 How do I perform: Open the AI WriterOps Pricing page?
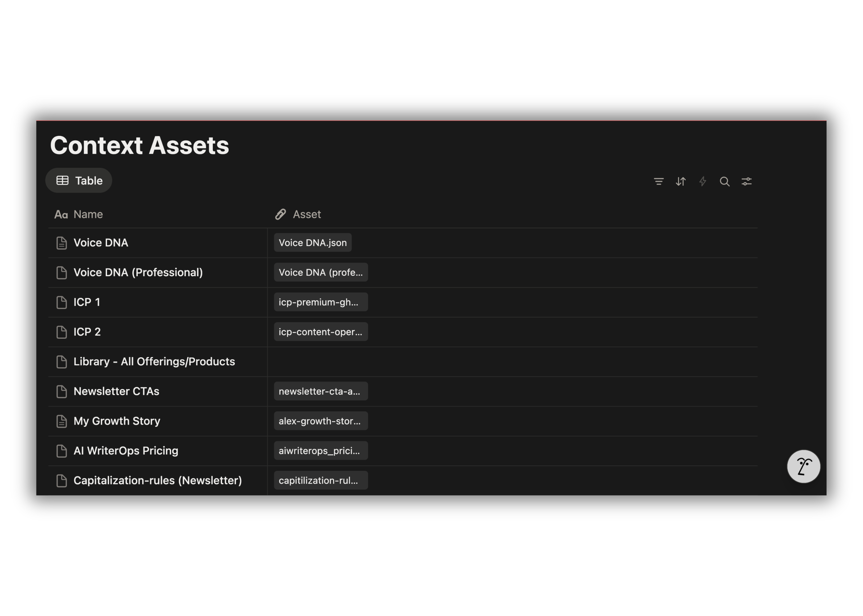pyautogui.click(x=126, y=451)
